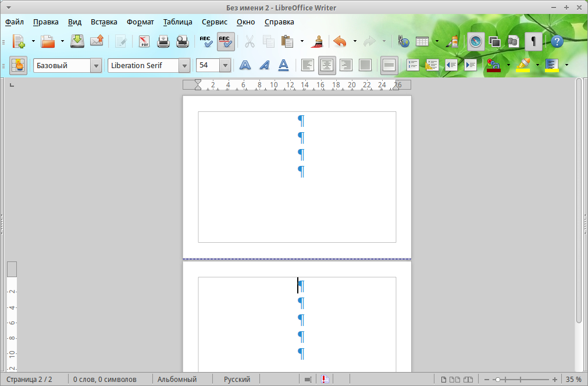The image size is (588, 386).
Task: Click the Русский language in status bar
Action: (237, 379)
